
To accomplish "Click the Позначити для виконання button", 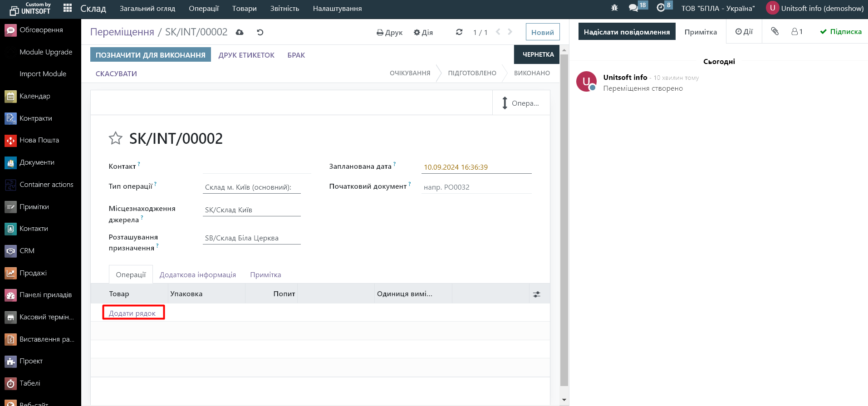I will coord(150,55).
